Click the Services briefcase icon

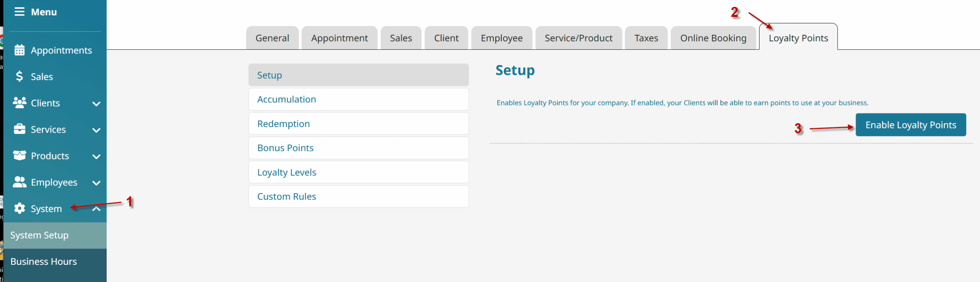point(20,129)
